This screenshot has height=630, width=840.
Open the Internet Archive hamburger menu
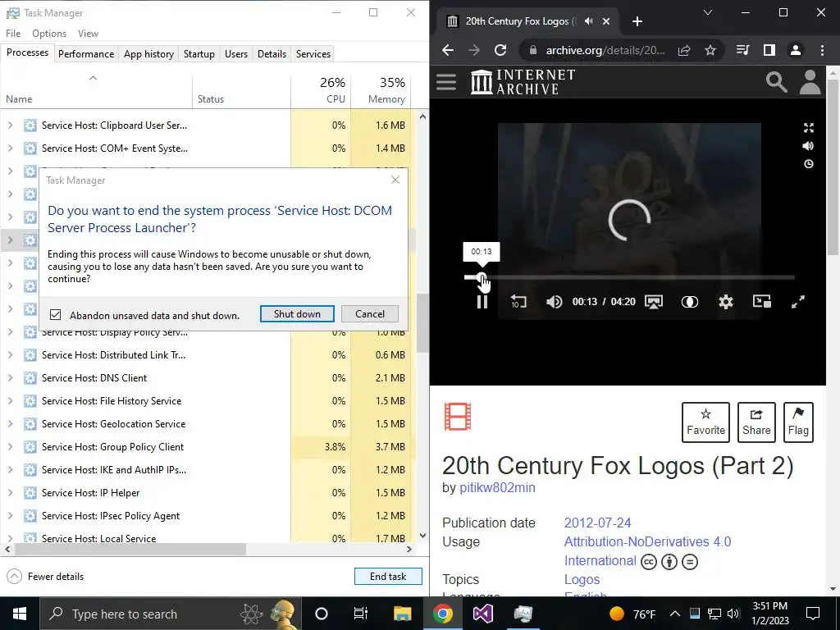[445, 82]
